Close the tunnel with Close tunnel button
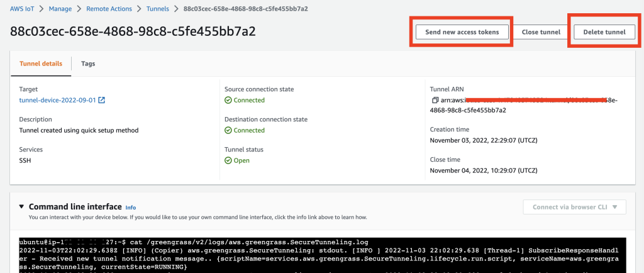 click(x=541, y=32)
